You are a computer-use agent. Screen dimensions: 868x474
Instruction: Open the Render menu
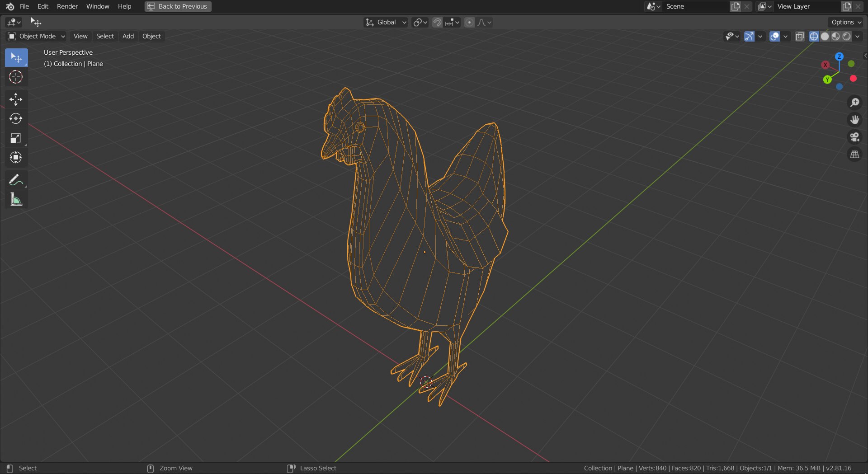pyautogui.click(x=67, y=6)
